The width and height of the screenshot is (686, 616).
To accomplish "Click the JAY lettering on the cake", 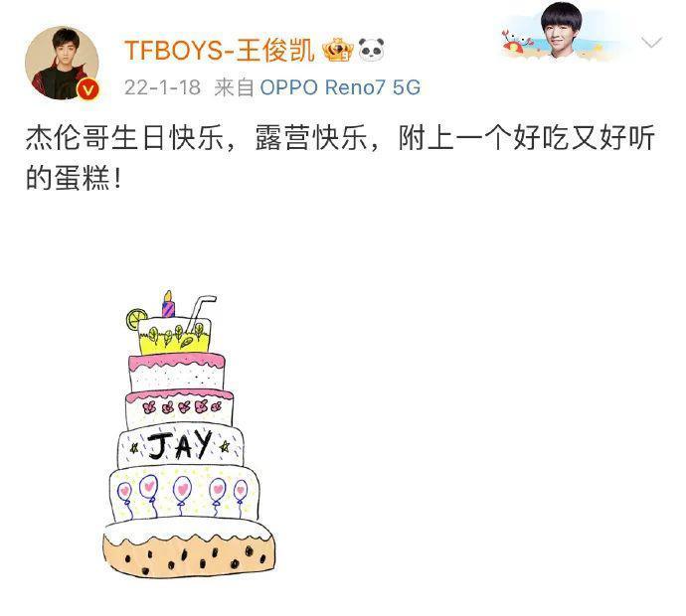I will (180, 445).
